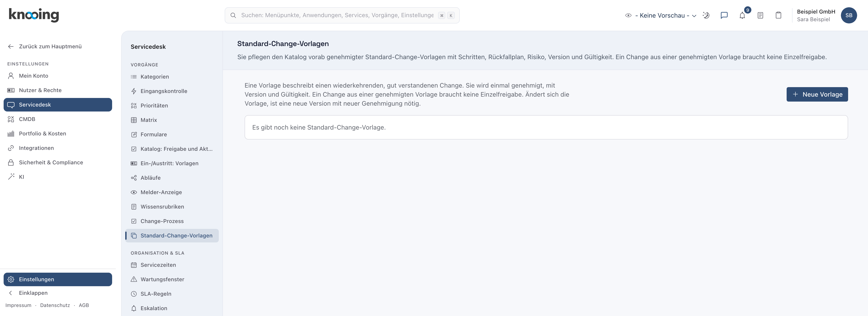
Task: Open Wissensrubriken item
Action: [x=172, y=207]
